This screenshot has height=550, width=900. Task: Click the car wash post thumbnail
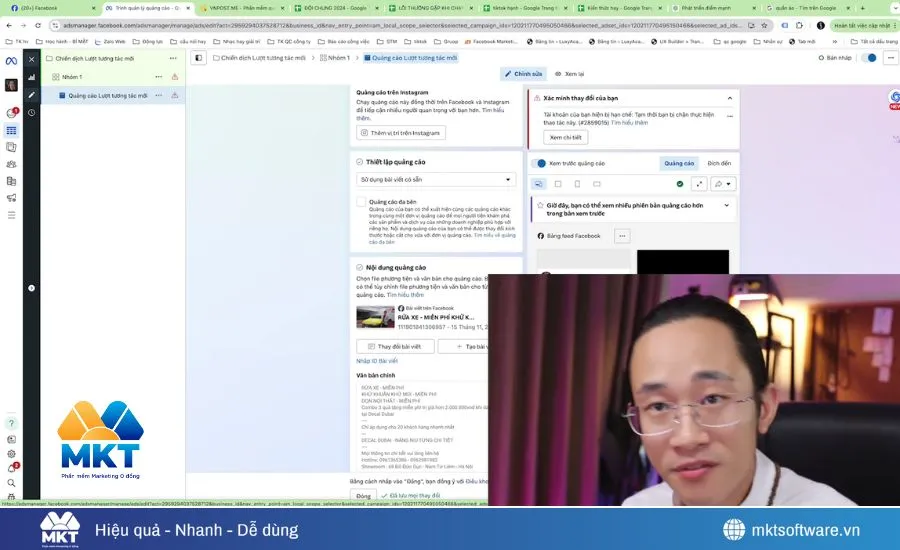[x=375, y=317]
